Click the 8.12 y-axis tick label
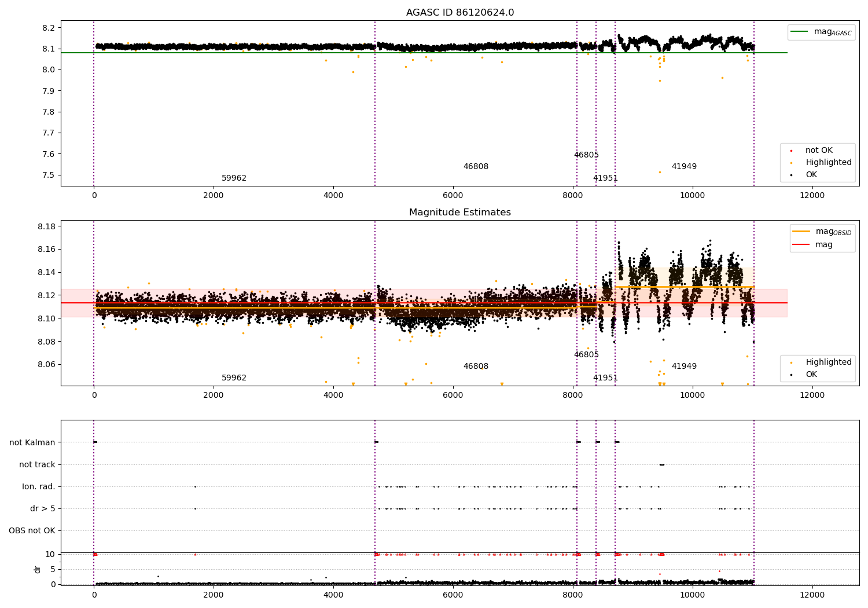The image size is (868, 608). click(x=46, y=296)
